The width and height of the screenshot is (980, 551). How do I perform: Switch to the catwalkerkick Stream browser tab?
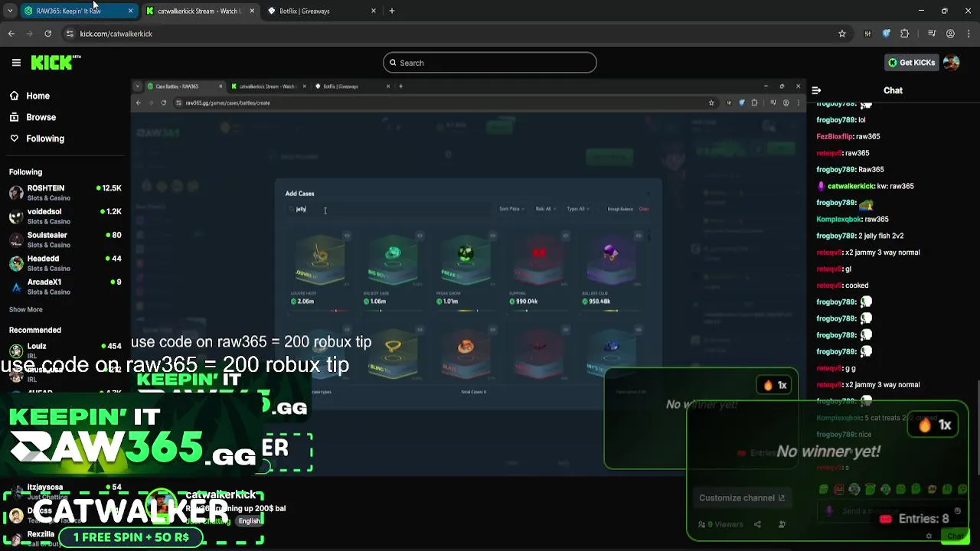[x=199, y=11]
